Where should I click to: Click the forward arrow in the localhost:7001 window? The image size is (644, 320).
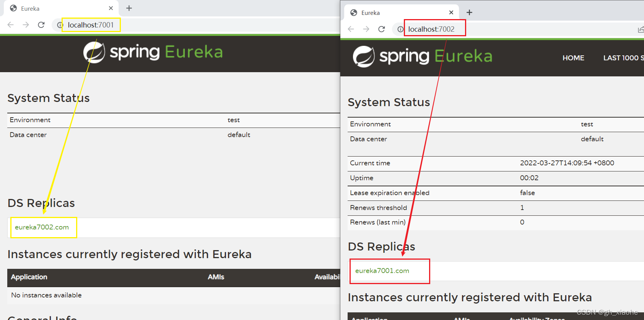[x=26, y=25]
